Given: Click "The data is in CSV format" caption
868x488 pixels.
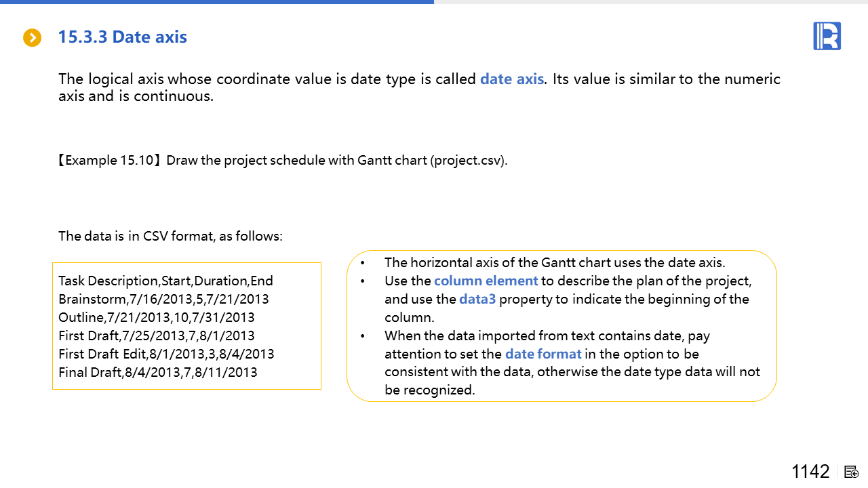Looking at the screenshot, I should [170, 236].
